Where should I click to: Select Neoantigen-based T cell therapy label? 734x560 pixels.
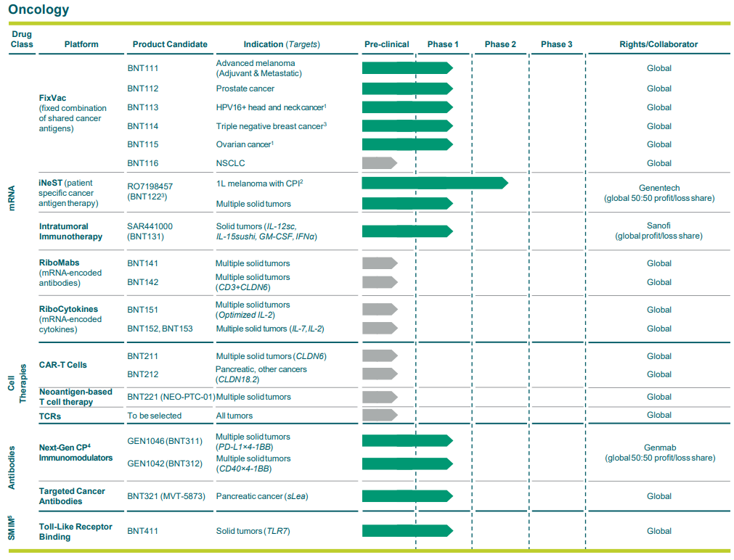tap(76, 397)
